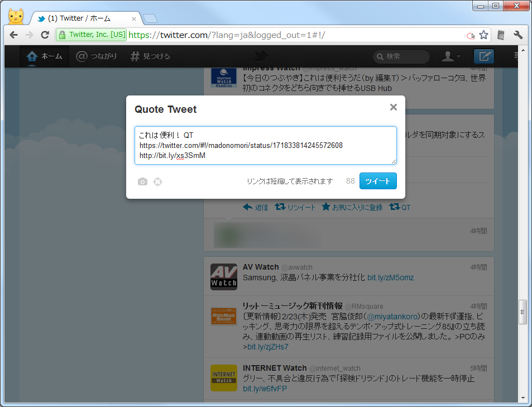This screenshot has height=407, width=532.
Task: Click the Twitter, Inc. [US] identity badge
Action: coord(91,35)
